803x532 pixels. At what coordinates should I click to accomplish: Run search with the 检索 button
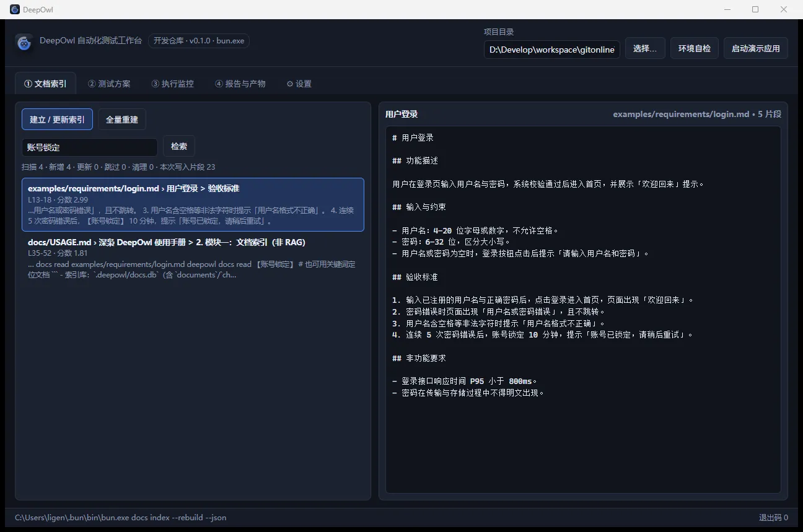[x=179, y=146]
